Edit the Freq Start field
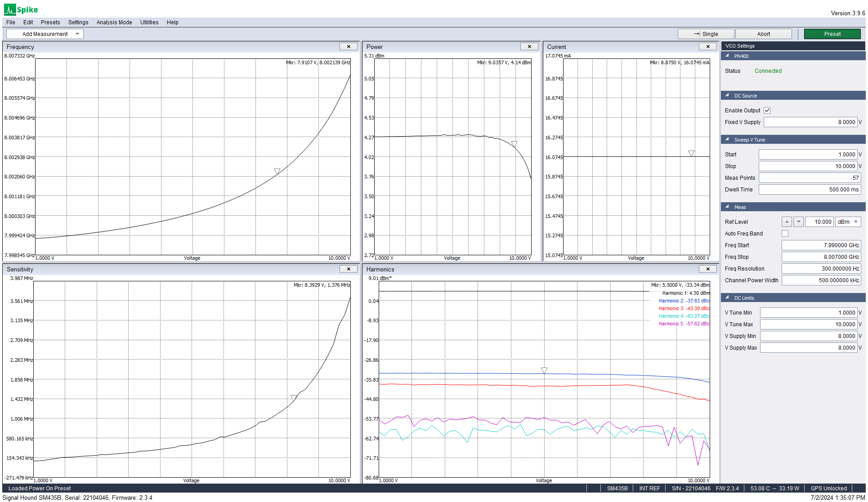Viewport: 868px width, 502px height. click(821, 245)
